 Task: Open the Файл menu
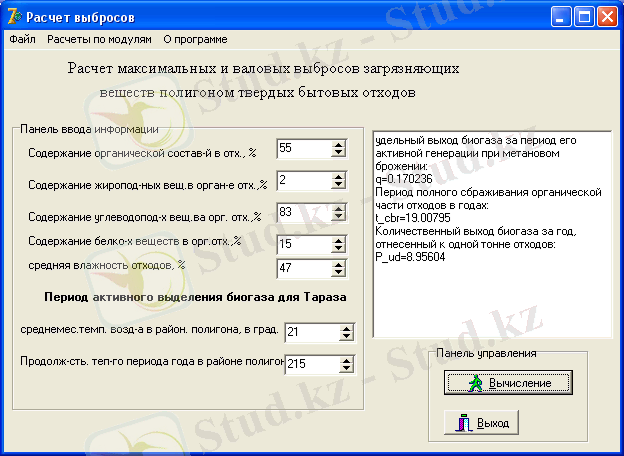point(22,39)
